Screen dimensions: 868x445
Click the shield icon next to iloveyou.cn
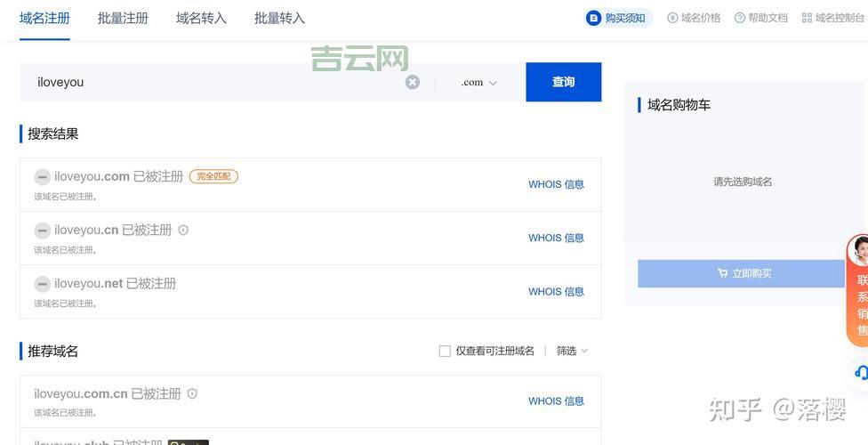183,230
